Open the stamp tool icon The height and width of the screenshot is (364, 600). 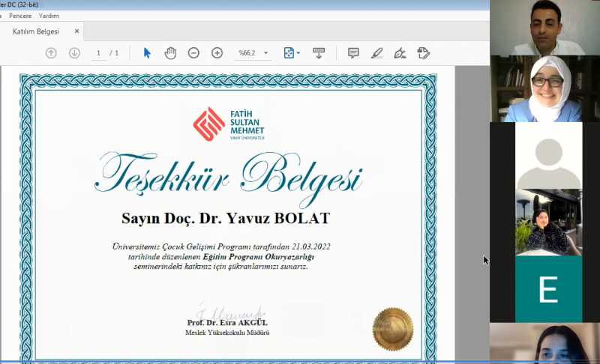tap(424, 53)
